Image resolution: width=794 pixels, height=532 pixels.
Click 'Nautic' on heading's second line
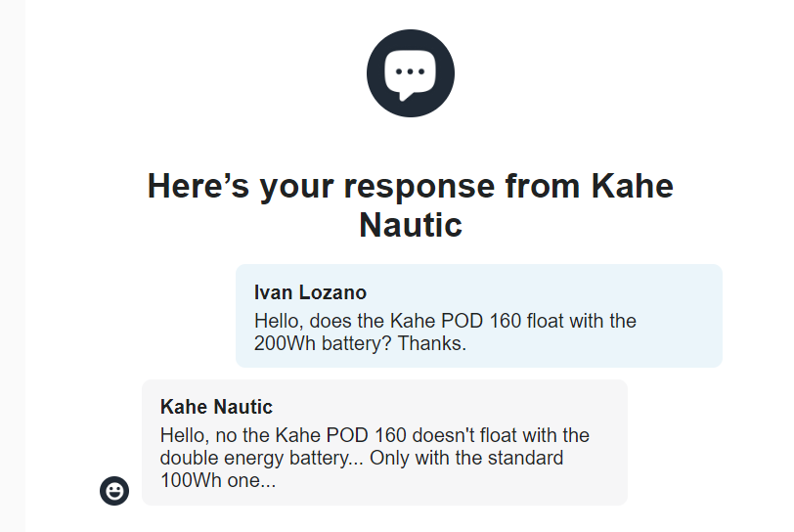click(x=411, y=225)
